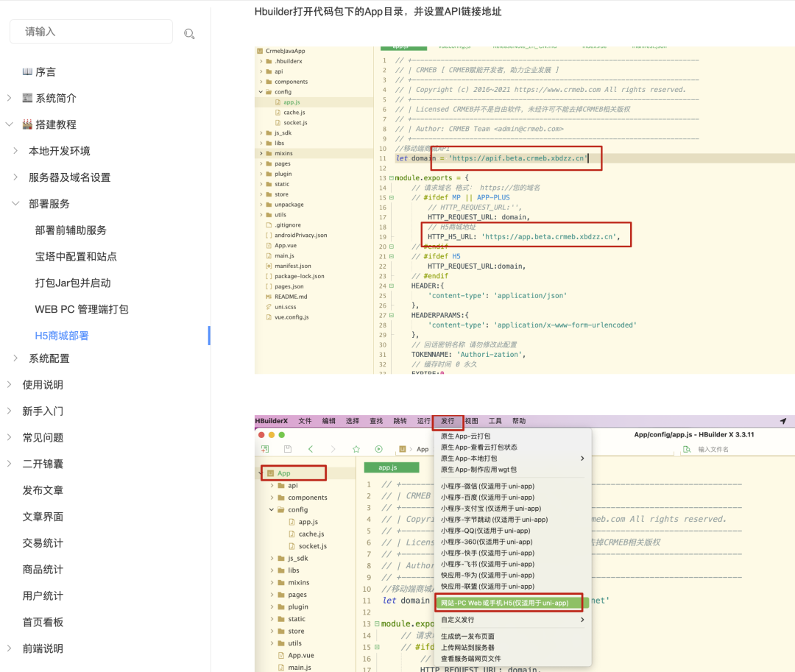The width and height of the screenshot is (795, 672).
Task: Open the 首页看板 page
Action: click(x=43, y=622)
